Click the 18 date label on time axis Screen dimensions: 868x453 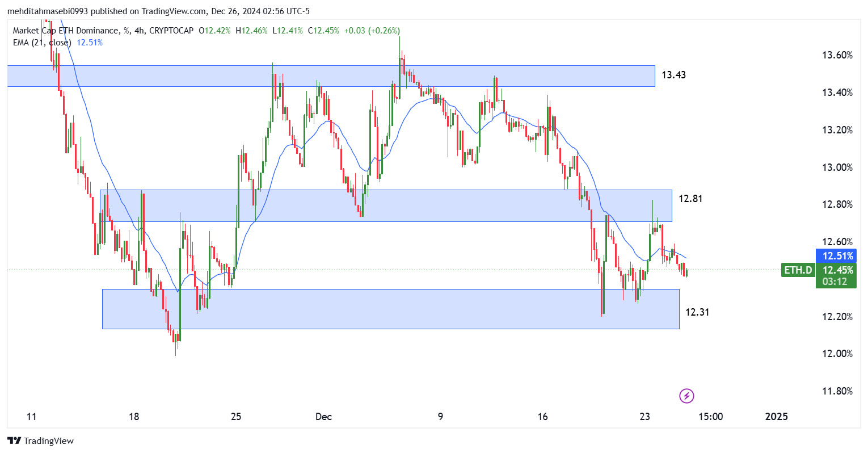point(134,417)
